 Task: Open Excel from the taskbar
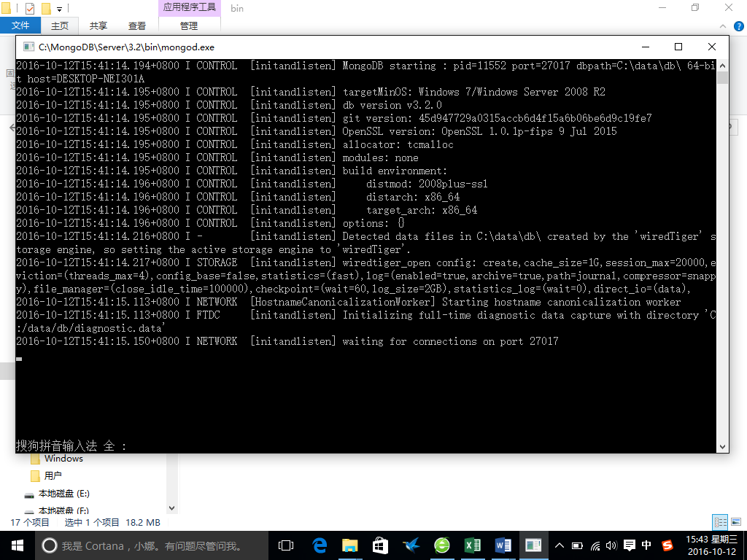[472, 545]
